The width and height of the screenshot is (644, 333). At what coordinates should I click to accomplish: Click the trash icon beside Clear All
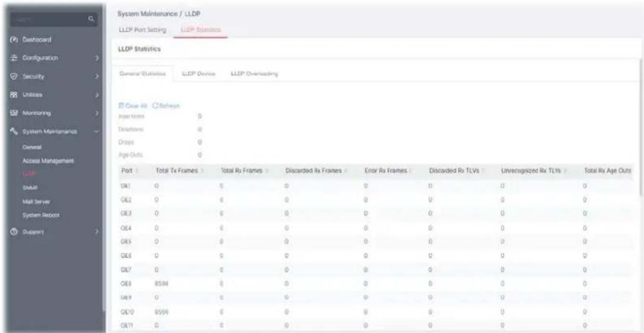[x=120, y=106]
